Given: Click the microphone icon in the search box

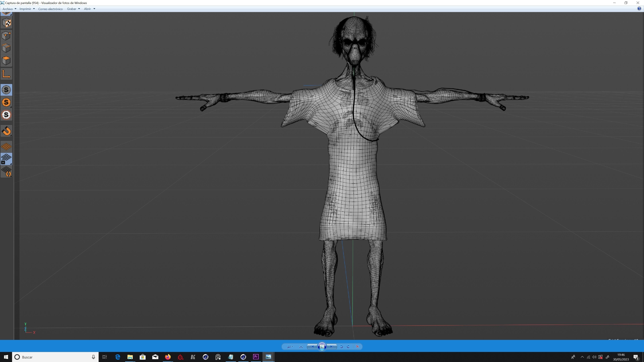Looking at the screenshot, I should tap(93, 357).
